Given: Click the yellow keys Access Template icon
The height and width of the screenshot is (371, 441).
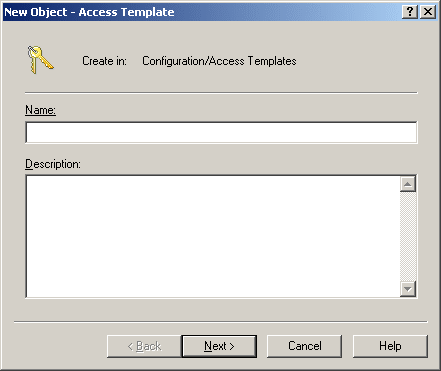Looking at the screenshot, I should click(x=40, y=60).
